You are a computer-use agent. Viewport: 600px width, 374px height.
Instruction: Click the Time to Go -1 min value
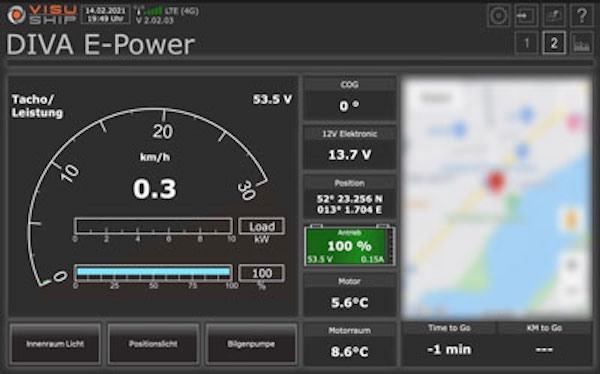tap(449, 350)
